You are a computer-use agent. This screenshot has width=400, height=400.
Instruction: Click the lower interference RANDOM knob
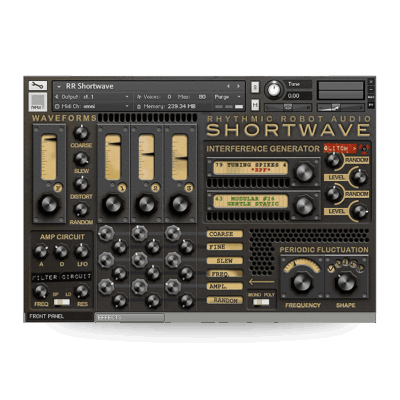(333, 194)
